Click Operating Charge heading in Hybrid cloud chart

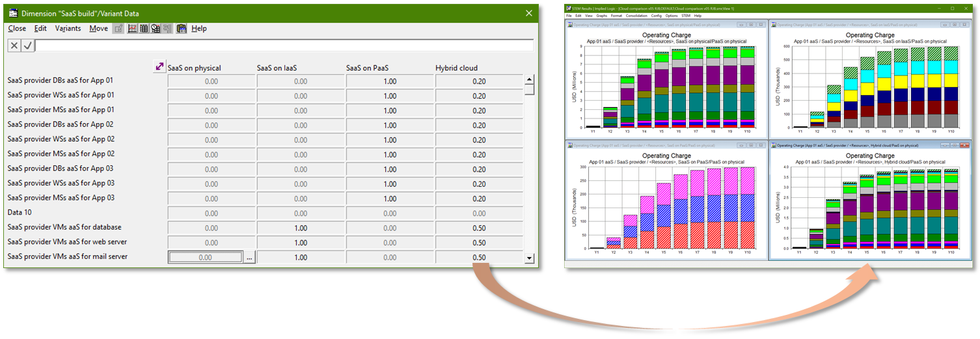870,156
